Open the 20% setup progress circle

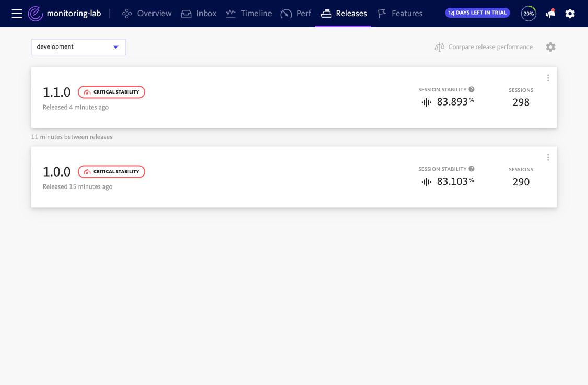[528, 14]
